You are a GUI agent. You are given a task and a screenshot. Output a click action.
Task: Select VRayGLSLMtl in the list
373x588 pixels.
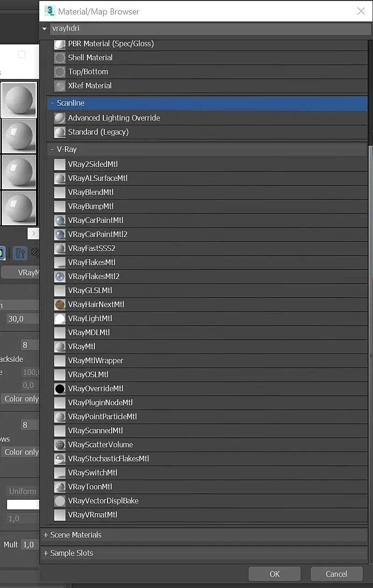coord(209,290)
